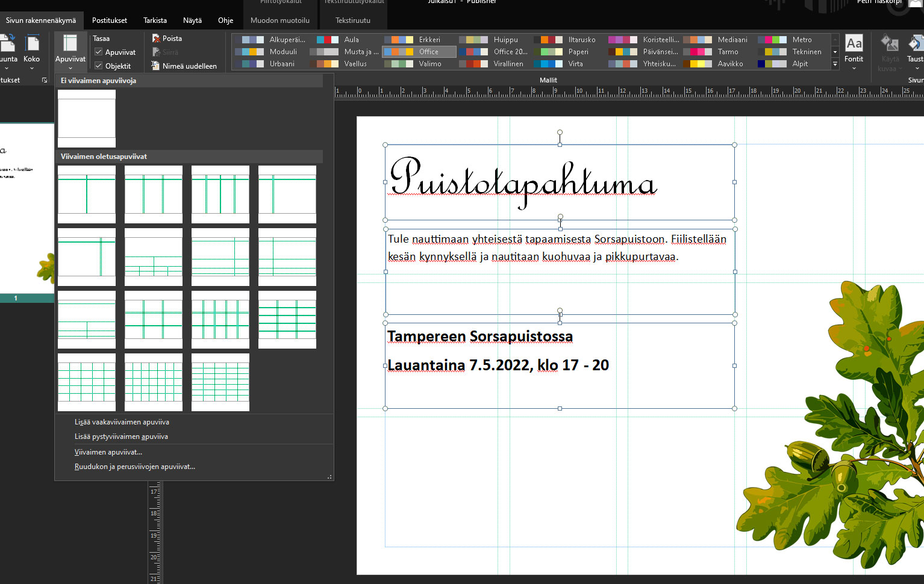Click the Lauantaina 7.5.2022 text line
This screenshot has width=924, height=584.
[x=498, y=365]
